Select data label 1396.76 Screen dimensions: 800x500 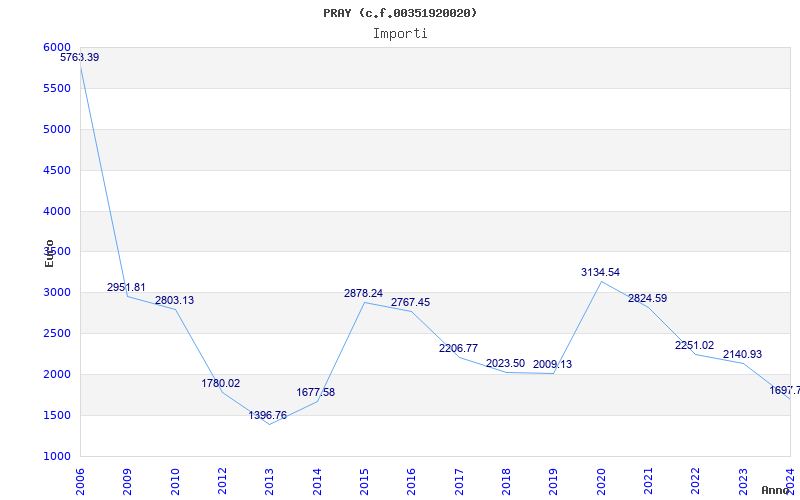coord(268,415)
